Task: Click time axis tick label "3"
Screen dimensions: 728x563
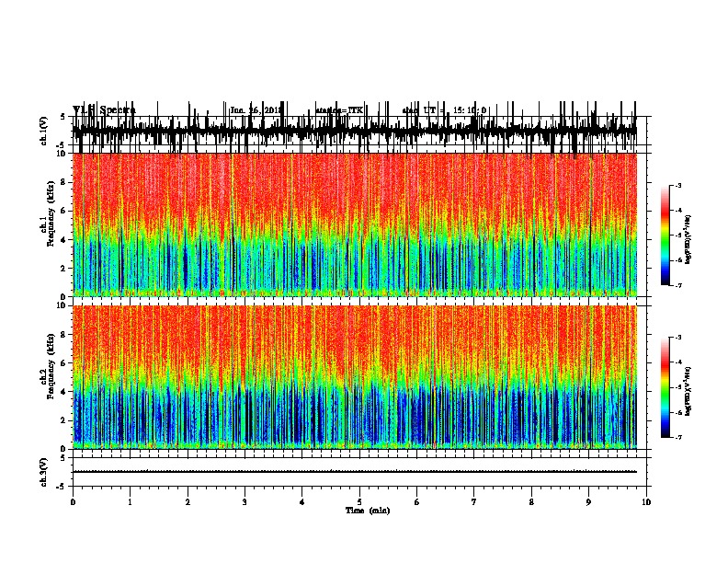Action: point(245,502)
